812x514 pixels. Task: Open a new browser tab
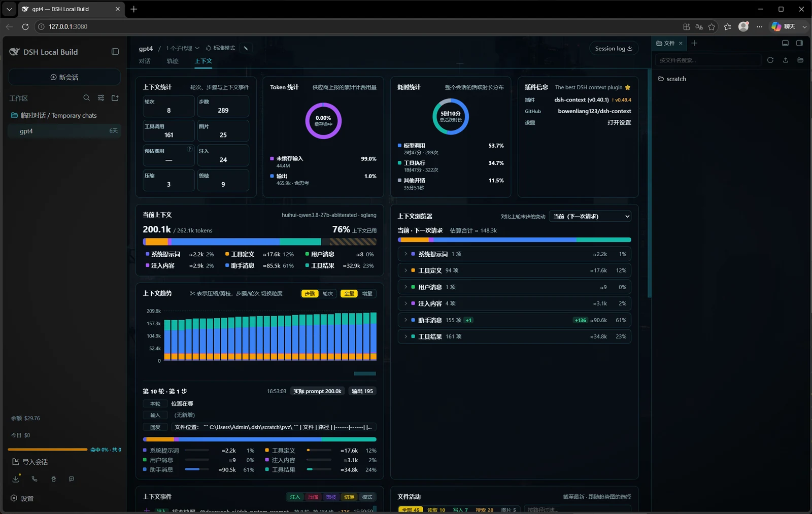coord(134,9)
